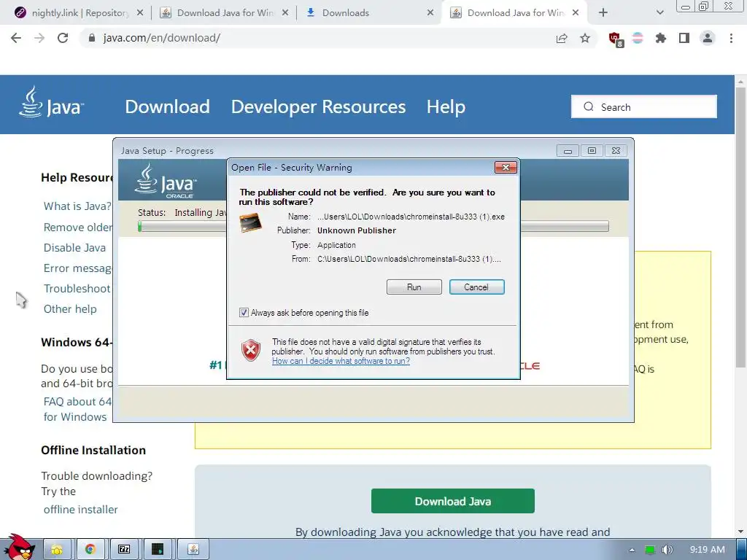Open File Explorer from the taskbar
Viewport: 747px width, 560px height.
57,550
